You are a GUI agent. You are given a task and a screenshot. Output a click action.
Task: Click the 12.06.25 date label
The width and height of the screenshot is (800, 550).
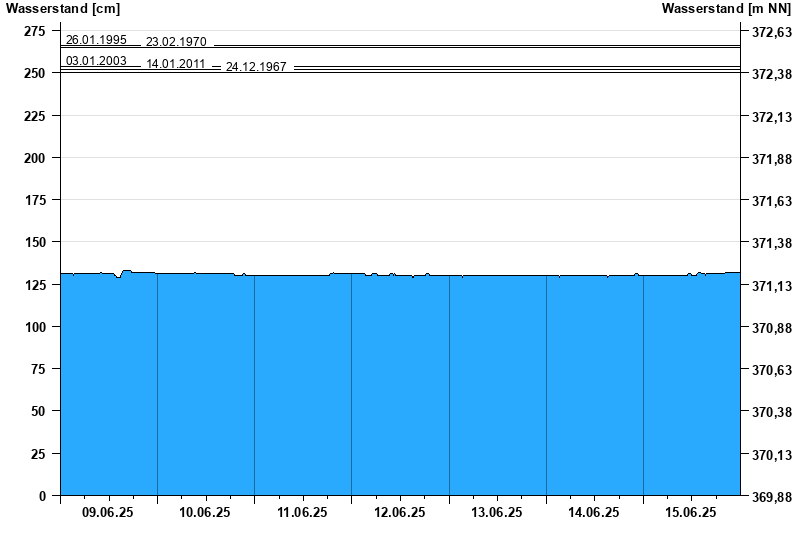pos(399,512)
